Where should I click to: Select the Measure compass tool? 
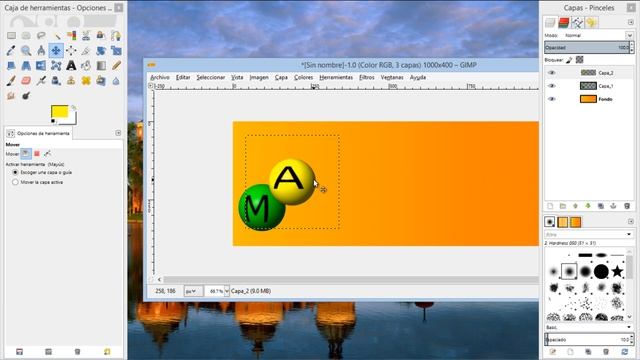tap(41, 51)
